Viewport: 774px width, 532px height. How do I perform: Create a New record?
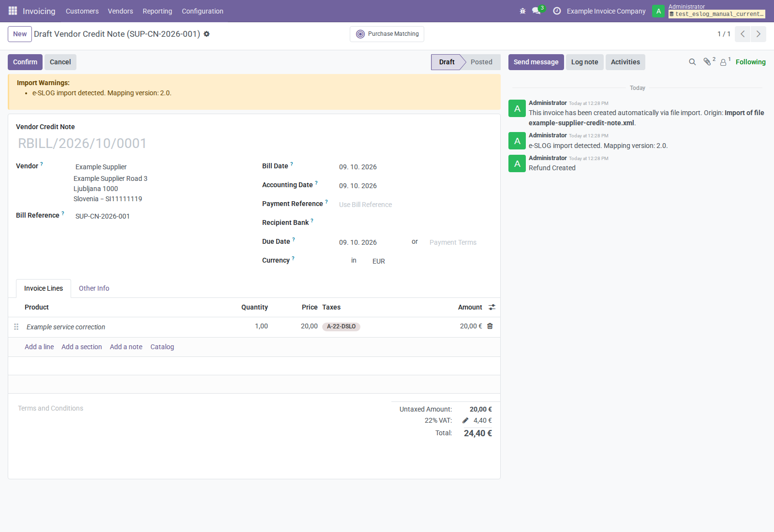point(20,34)
